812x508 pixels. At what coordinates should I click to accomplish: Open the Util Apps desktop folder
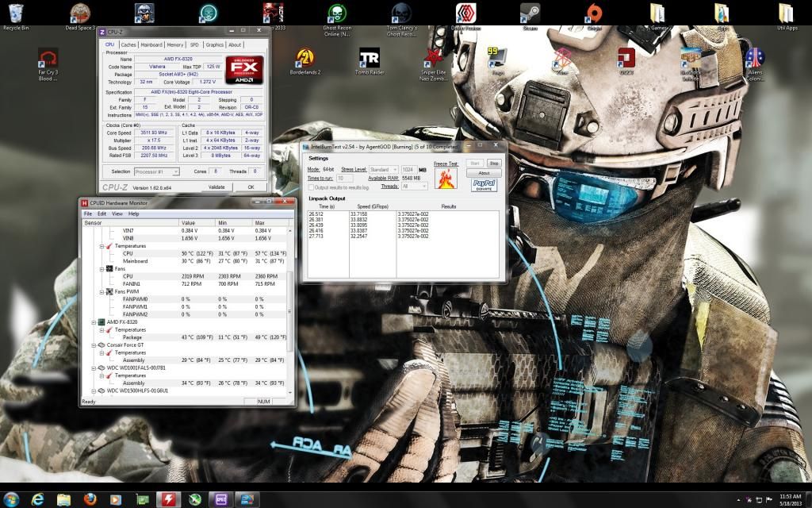787,17
